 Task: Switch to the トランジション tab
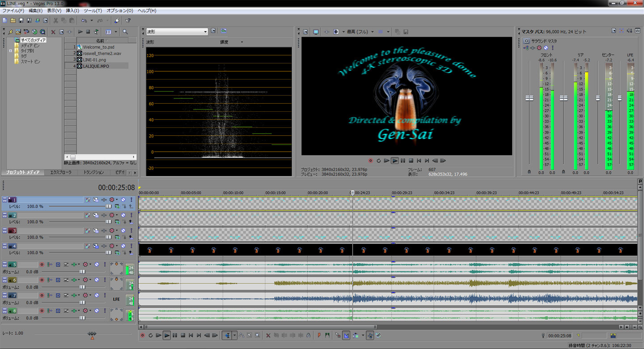tap(93, 172)
